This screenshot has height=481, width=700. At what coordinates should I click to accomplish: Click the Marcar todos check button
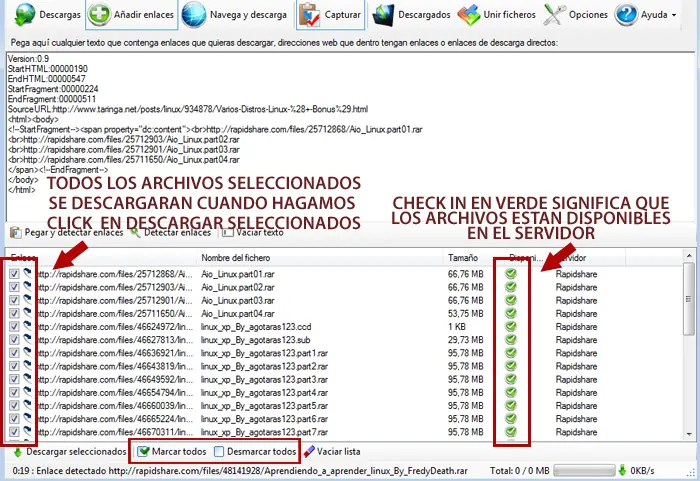[171, 452]
